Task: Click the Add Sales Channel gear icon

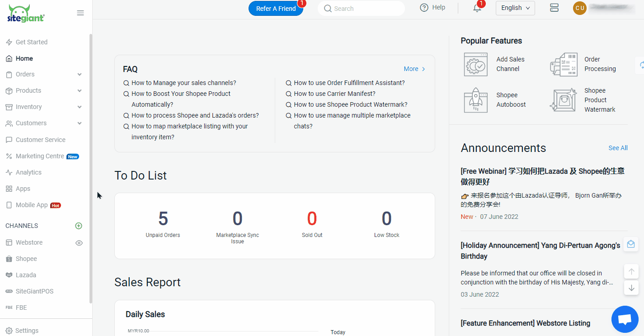Action: click(475, 64)
